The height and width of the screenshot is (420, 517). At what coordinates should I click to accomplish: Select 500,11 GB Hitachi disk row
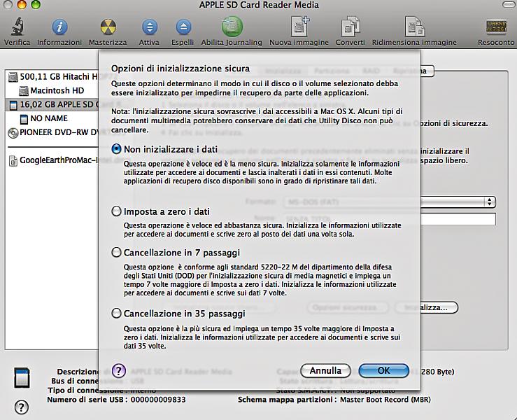click(x=52, y=77)
